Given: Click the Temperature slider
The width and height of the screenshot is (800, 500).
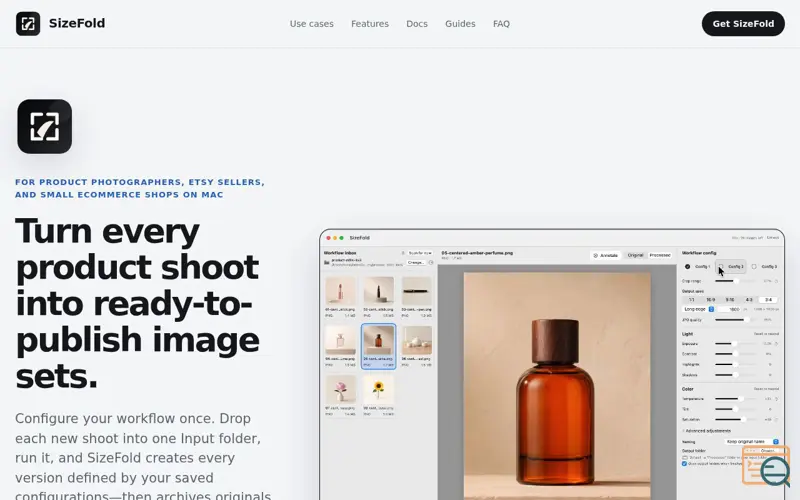Looking at the screenshot, I should coord(735,398).
